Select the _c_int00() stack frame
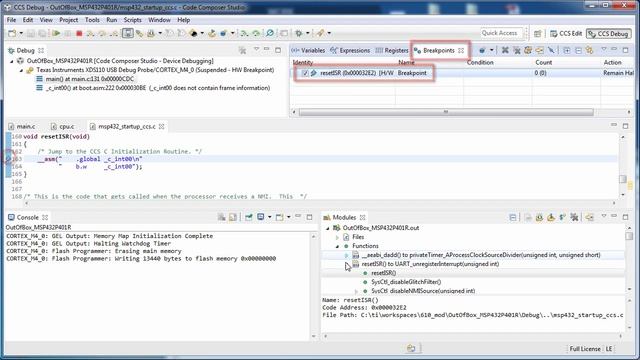The width and height of the screenshot is (640, 360). tap(153, 88)
